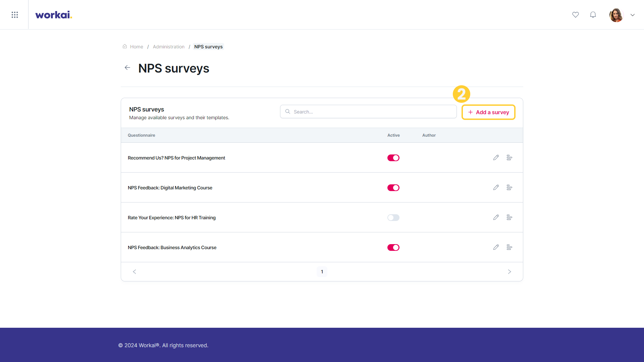Image resolution: width=644 pixels, height=362 pixels.
Task: Activate the HR Training survey toggle
Action: click(393, 218)
